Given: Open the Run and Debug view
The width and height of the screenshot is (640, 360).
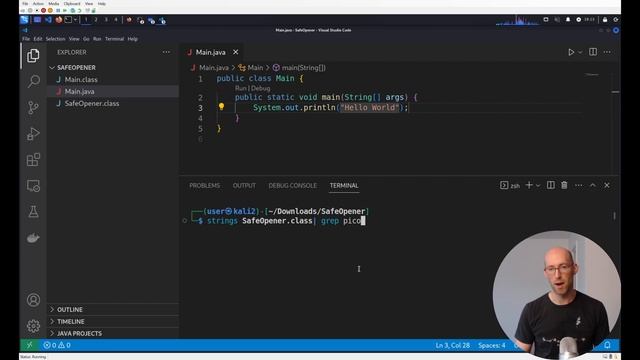Looking at the screenshot, I should coord(33,133).
